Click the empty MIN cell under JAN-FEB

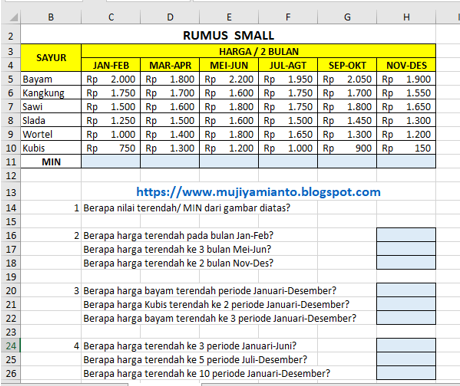click(x=111, y=162)
